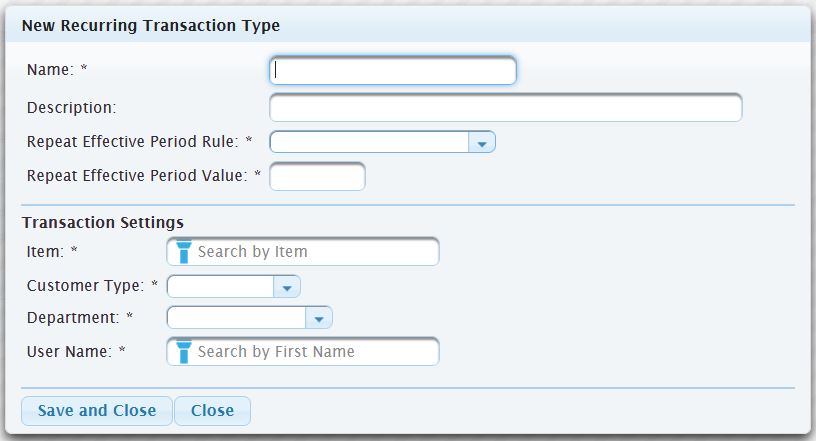The image size is (816, 441).
Task: Click into the Description text box
Action: point(505,107)
